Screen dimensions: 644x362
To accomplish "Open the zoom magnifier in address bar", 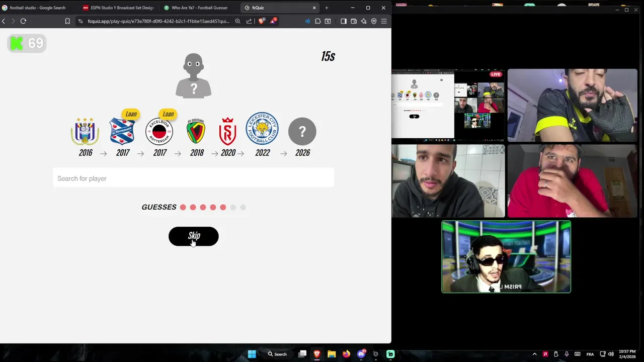I will coord(237,21).
